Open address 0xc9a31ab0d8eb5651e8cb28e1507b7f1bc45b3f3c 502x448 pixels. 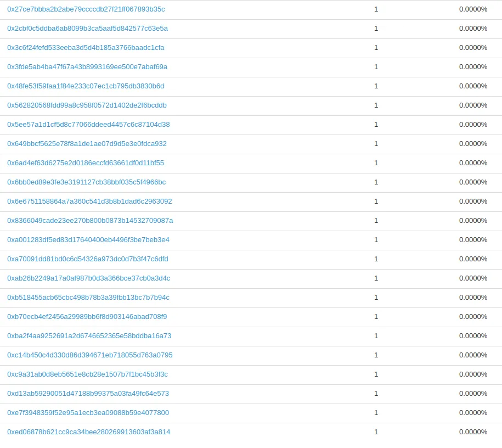tap(87, 374)
